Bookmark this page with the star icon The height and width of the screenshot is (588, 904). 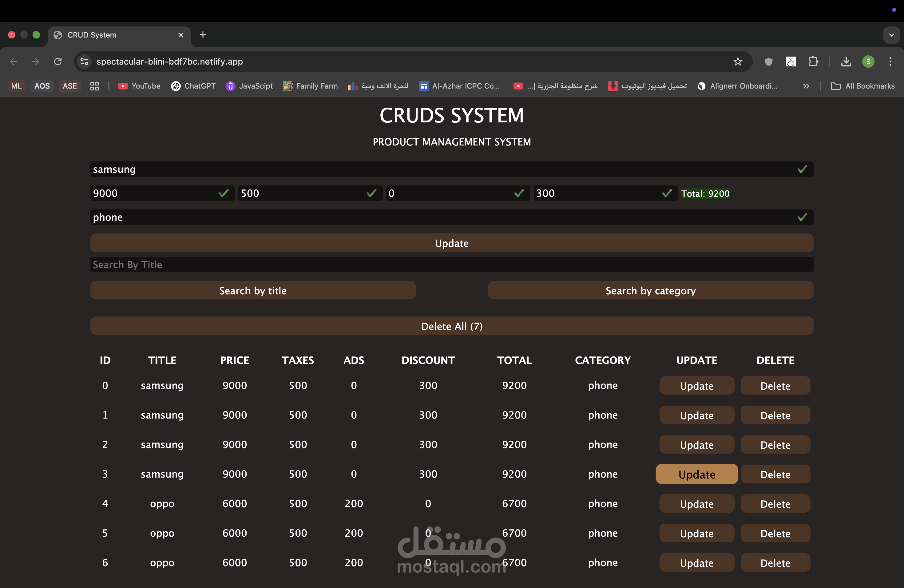[738, 62]
